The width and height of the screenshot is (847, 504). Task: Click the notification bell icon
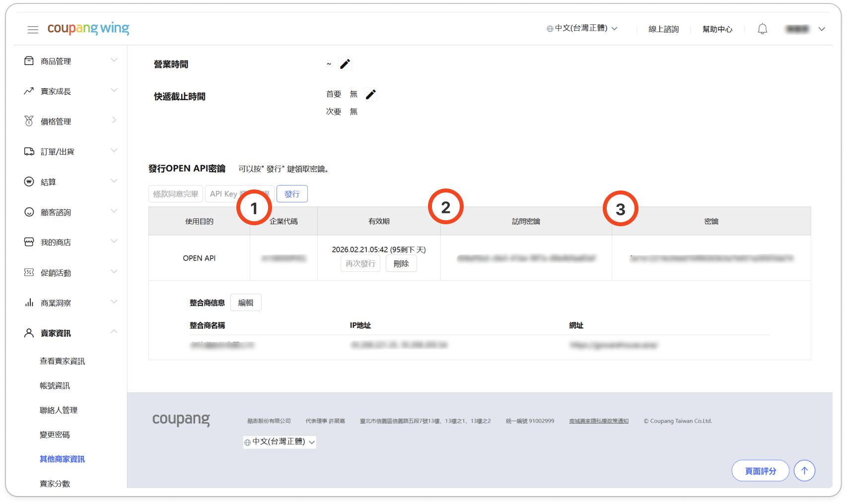[x=762, y=29]
